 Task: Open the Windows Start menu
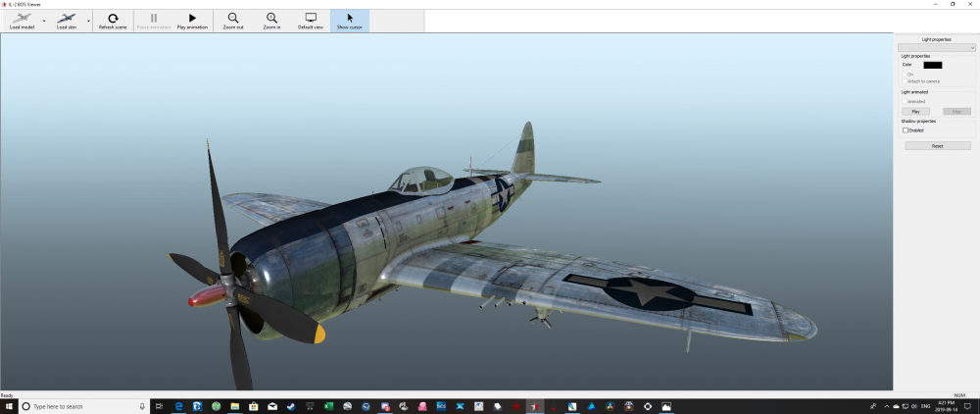point(9,406)
